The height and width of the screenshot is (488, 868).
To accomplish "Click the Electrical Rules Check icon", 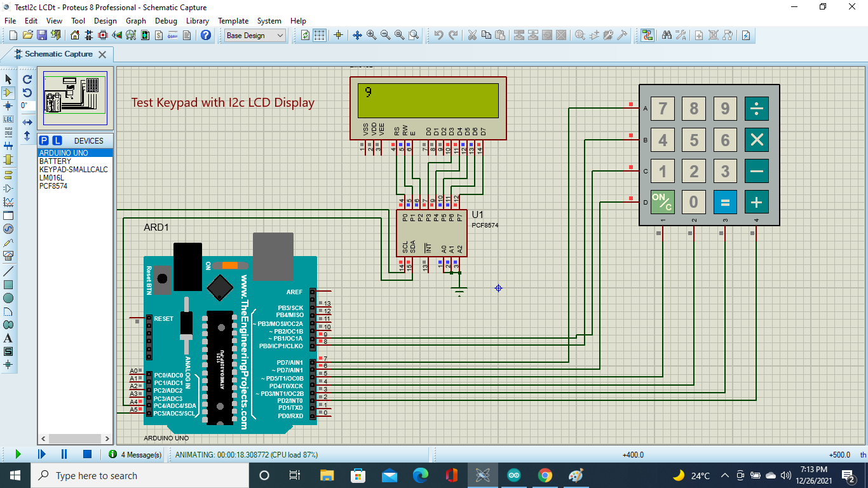I will [x=746, y=36].
